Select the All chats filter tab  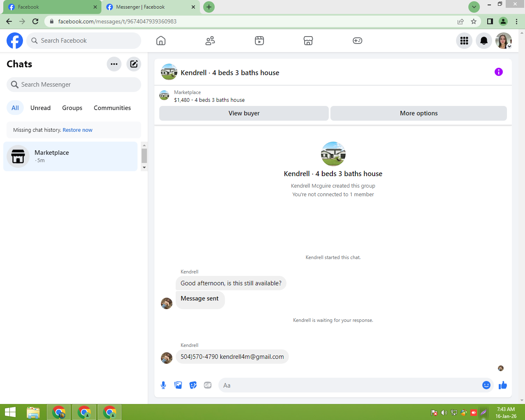[x=15, y=108]
